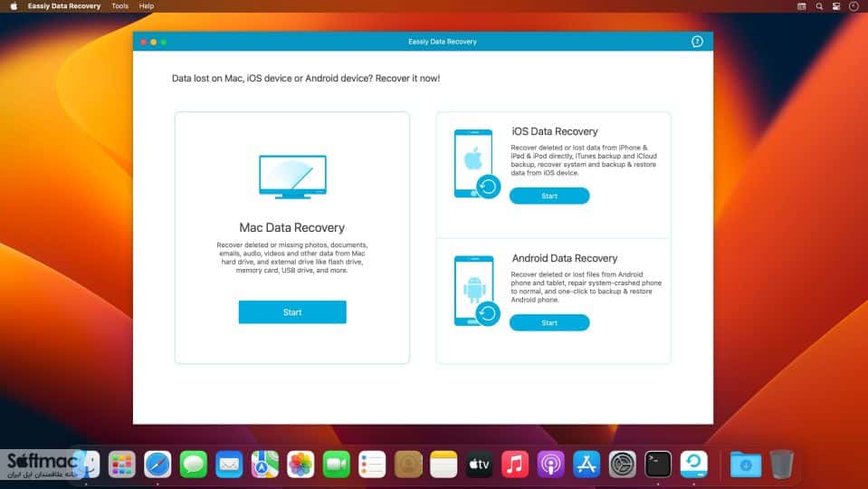The width and height of the screenshot is (868, 489).
Task: Open Maps from the Dock
Action: [264, 464]
